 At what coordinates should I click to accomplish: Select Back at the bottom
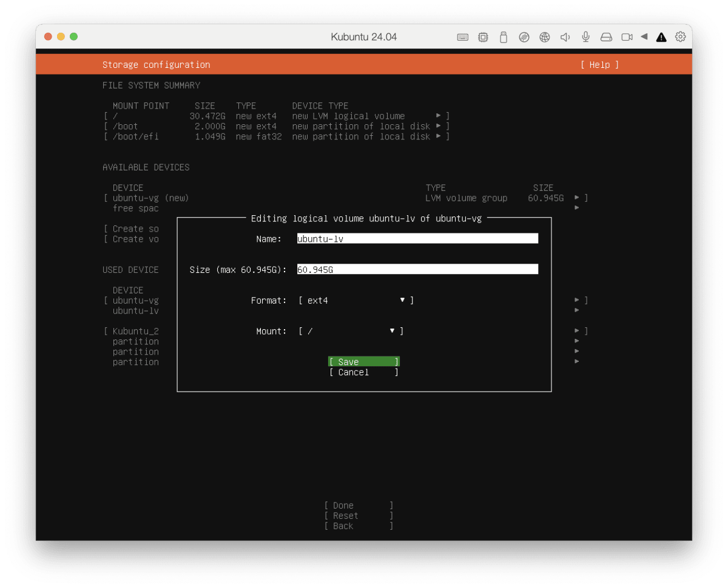tap(359, 526)
